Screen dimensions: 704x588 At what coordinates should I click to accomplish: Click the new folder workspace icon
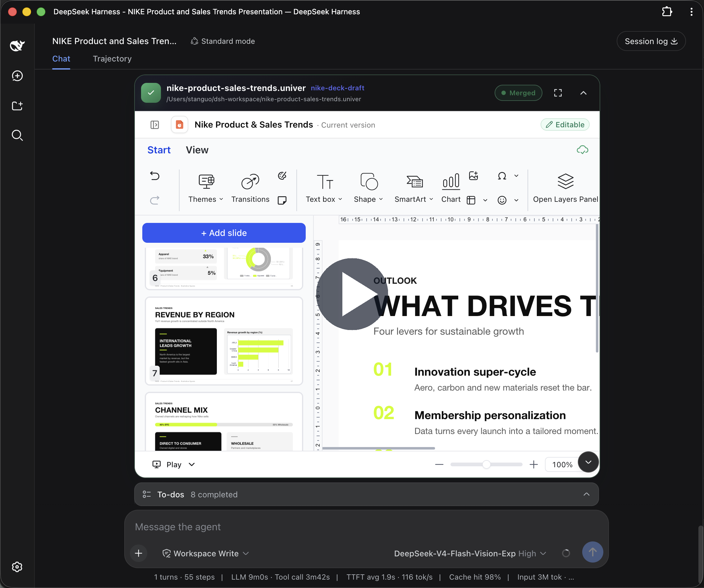17,106
